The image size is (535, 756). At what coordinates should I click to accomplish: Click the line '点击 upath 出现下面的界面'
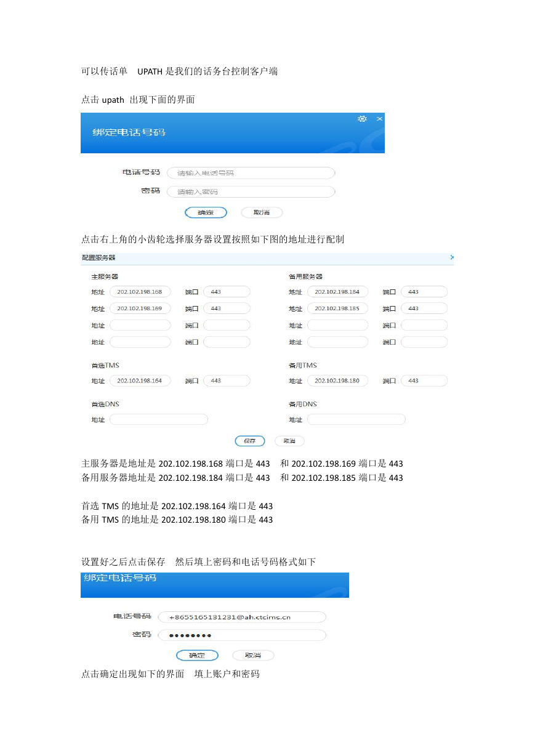click(x=138, y=99)
